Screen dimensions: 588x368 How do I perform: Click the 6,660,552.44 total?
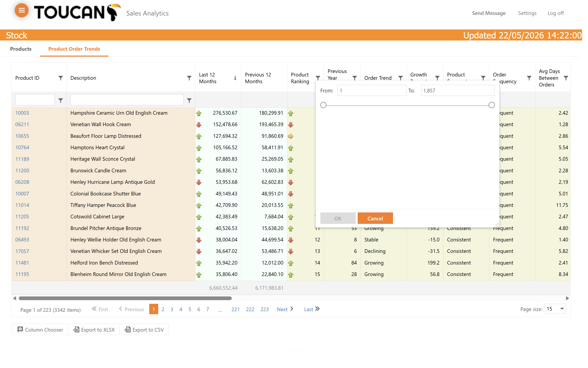click(x=223, y=288)
